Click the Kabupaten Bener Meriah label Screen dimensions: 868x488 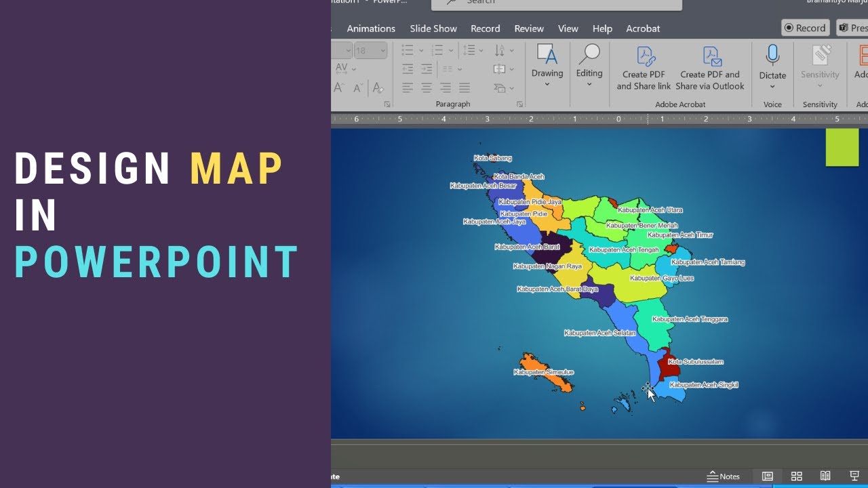click(x=642, y=225)
